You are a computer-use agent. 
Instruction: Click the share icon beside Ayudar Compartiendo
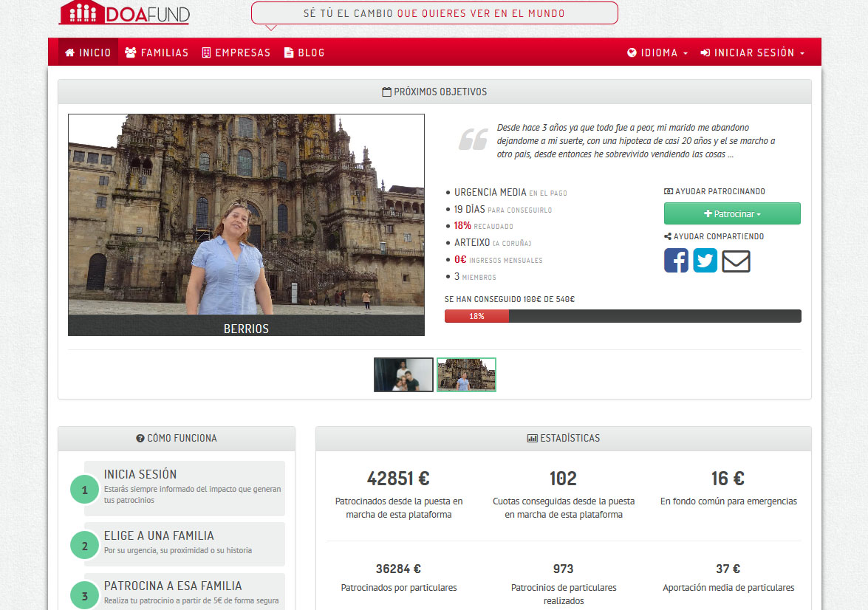tap(668, 236)
